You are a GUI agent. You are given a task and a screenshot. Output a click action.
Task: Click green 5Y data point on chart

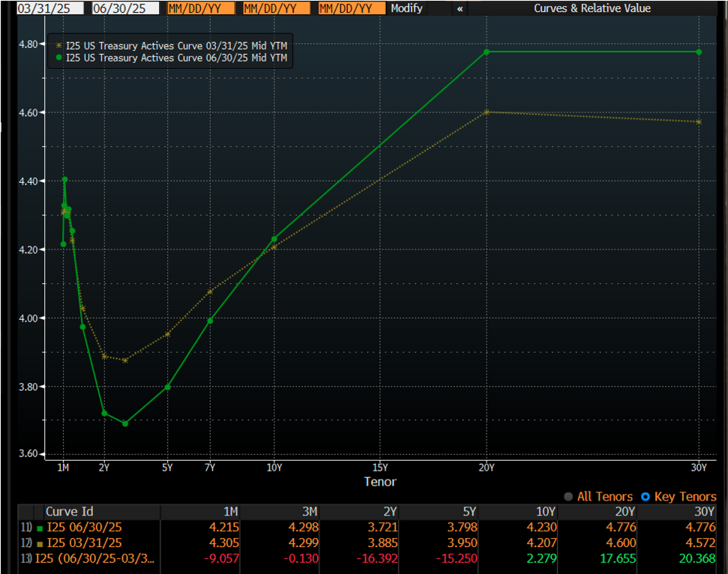tap(168, 387)
